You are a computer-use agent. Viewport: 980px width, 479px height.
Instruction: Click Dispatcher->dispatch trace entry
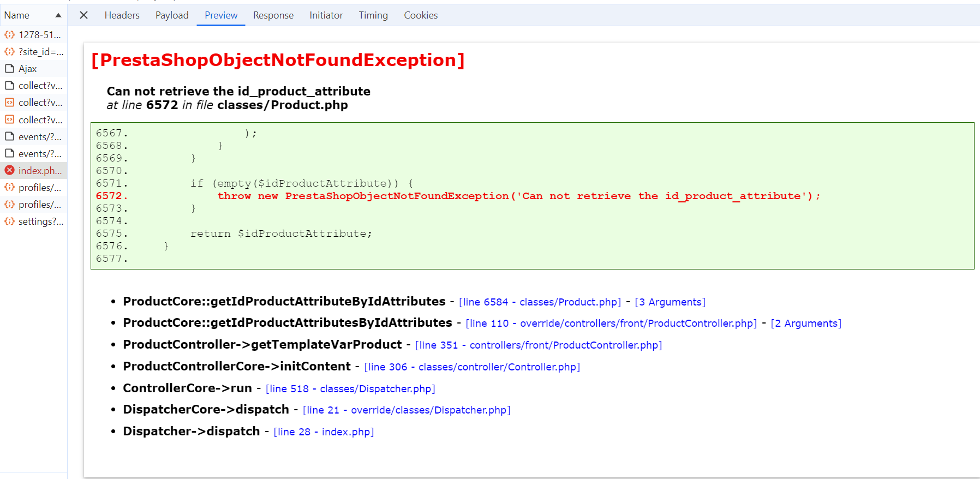tap(192, 432)
